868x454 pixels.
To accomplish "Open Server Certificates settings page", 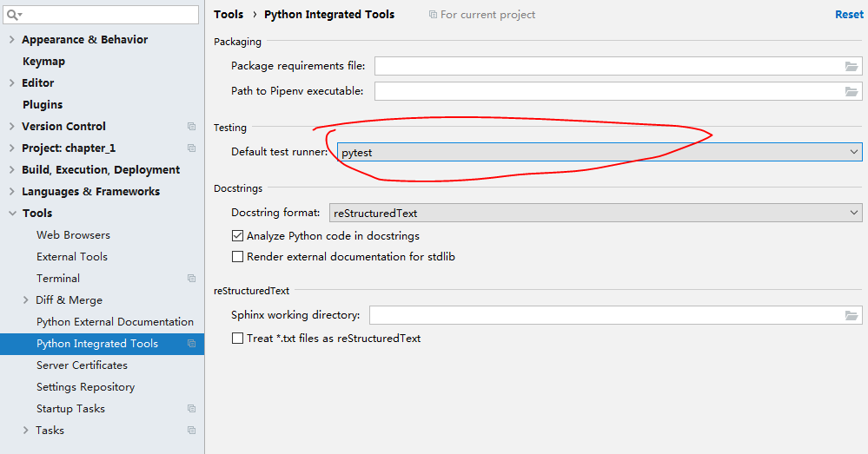I will pyautogui.click(x=82, y=365).
